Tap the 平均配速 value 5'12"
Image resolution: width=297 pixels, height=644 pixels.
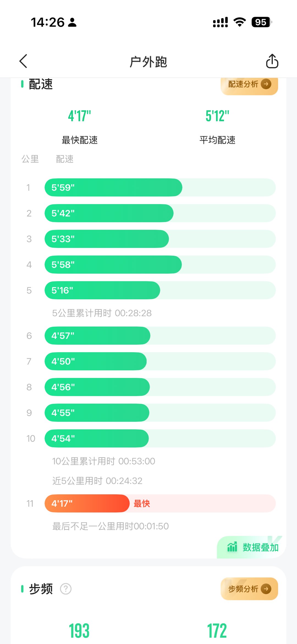click(x=217, y=116)
